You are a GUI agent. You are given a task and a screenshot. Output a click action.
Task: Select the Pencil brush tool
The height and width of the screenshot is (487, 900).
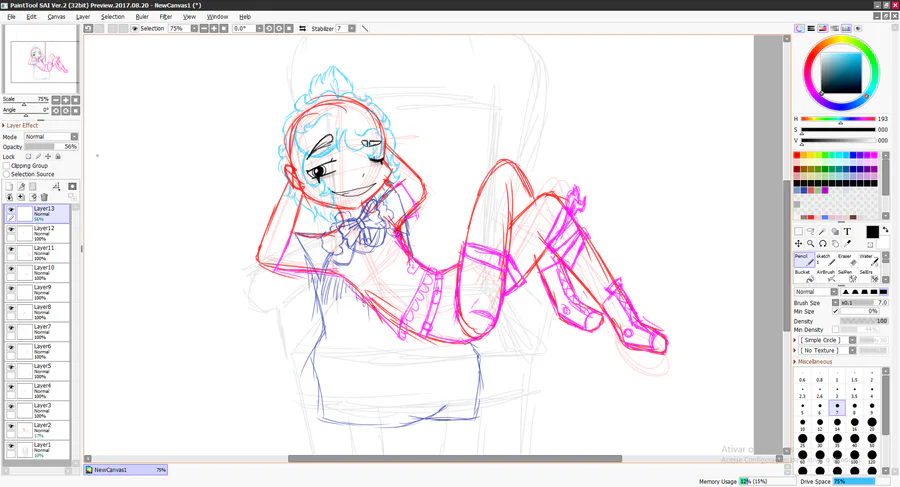[804, 260]
